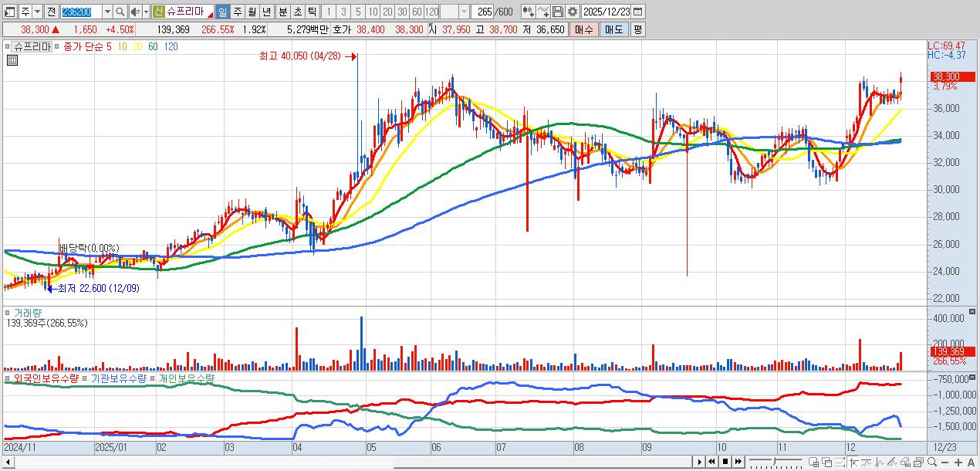
Task: Click the 외국인보유수량 legend label
Action: pyautogui.click(x=46, y=378)
